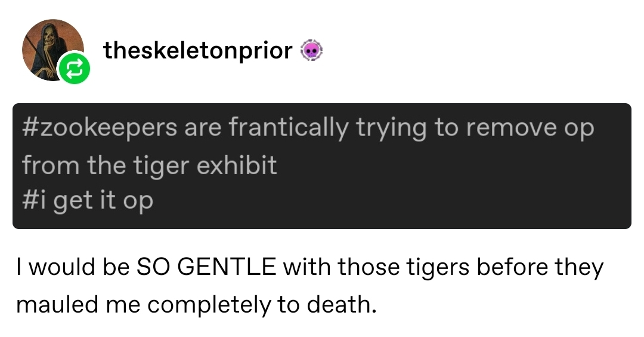Image resolution: width=644 pixels, height=337 pixels.
Task: Click the word "death." ending the post
Action: point(342,304)
